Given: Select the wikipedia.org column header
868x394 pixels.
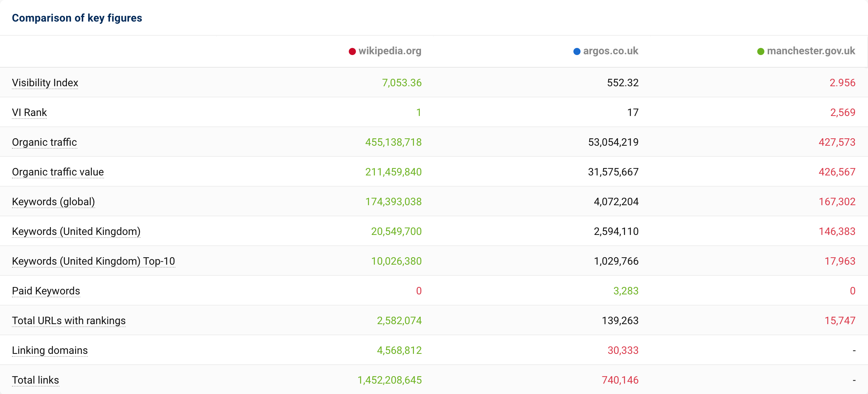Looking at the screenshot, I should [390, 51].
